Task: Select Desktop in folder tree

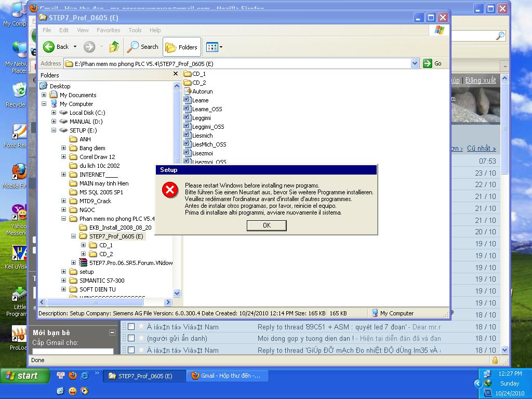Action: [x=60, y=86]
